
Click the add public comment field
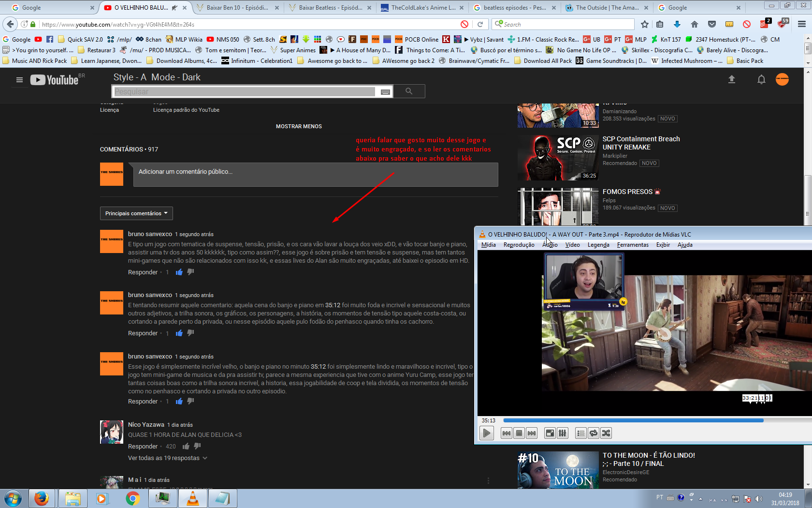point(315,172)
